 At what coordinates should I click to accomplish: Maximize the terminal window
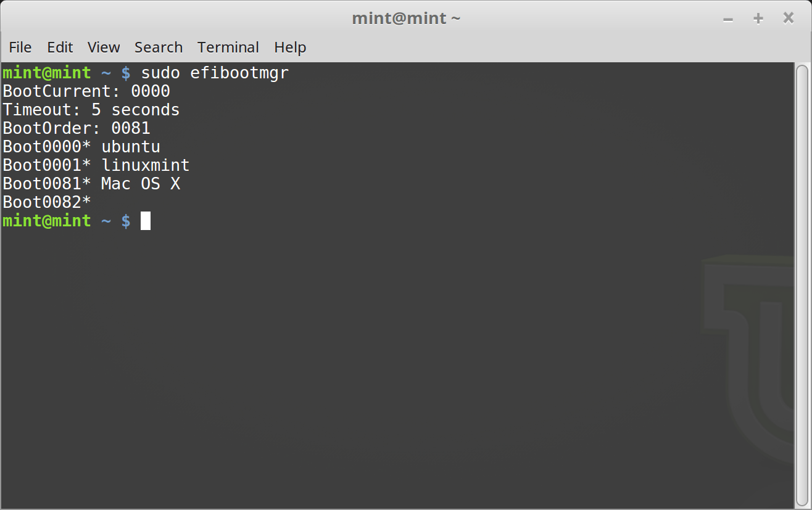(758, 19)
